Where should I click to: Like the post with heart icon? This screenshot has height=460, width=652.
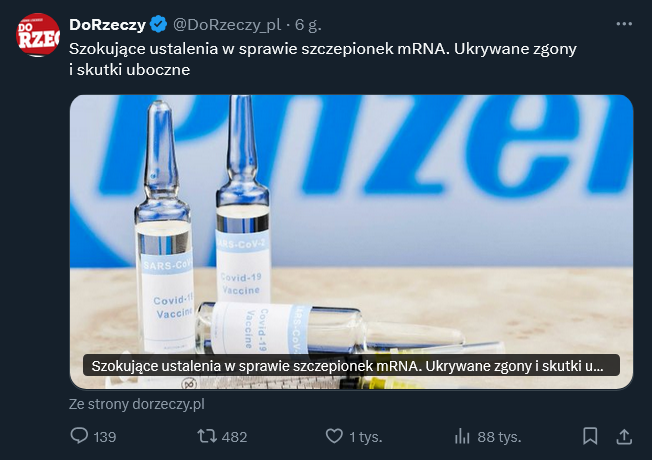pos(334,436)
